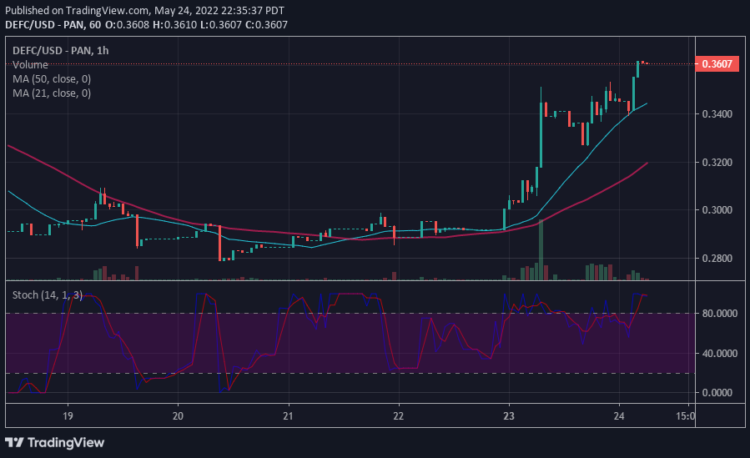Click price axis label 0.3200
The image size is (750, 458).
717,163
